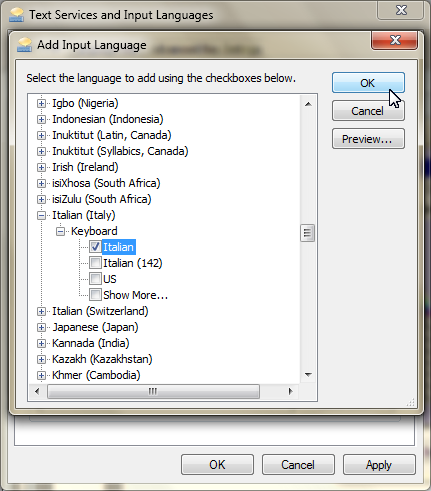The height and width of the screenshot is (491, 431).
Task: Collapse the Italian (Italy) tree node
Action: pyautogui.click(x=41, y=215)
